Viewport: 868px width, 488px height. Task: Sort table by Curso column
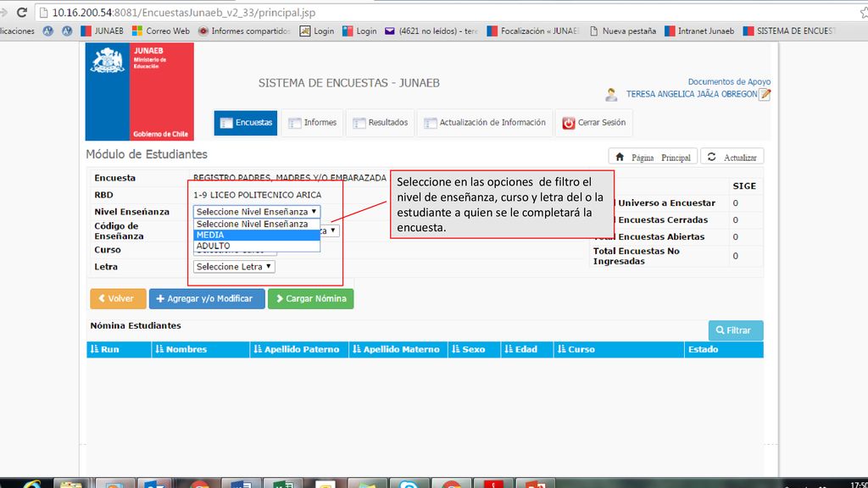pos(619,349)
